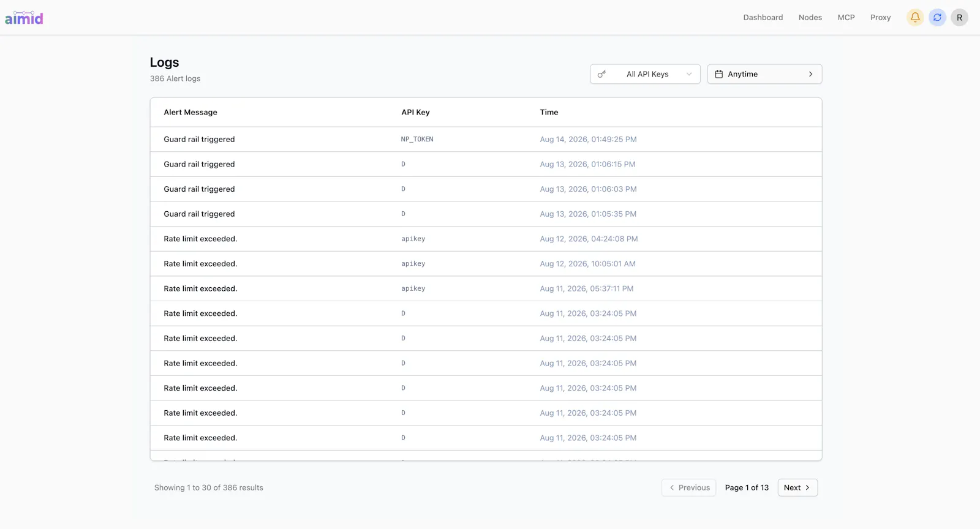
Task: Select the log at Aug 12, 2026, 04:24:08 PM
Action: [486, 239]
